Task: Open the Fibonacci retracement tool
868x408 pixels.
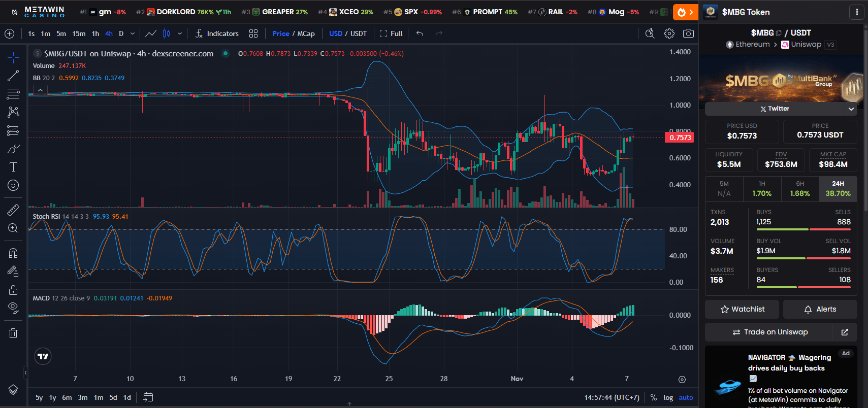Action: pyautogui.click(x=13, y=94)
